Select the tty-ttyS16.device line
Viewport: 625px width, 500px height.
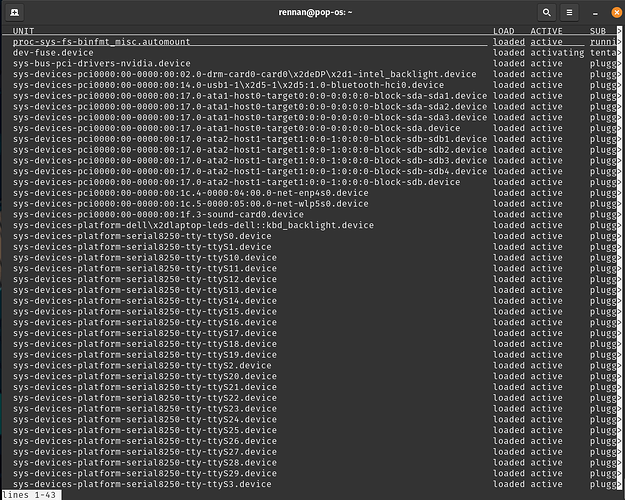(x=145, y=322)
